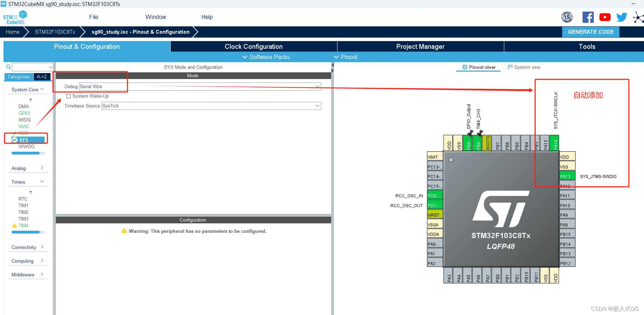
Task: Click the STM32CubeMX logo
Action: pos(15,17)
